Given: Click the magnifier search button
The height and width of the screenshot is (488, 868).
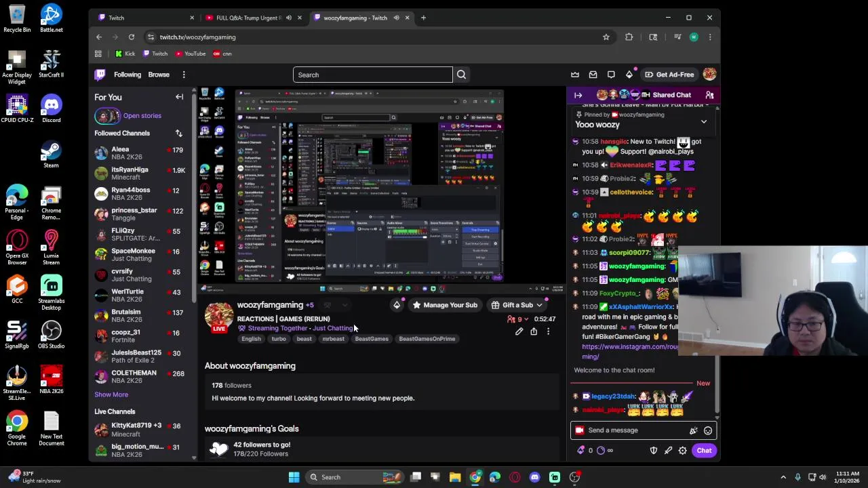Looking at the screenshot, I should 461,75.
